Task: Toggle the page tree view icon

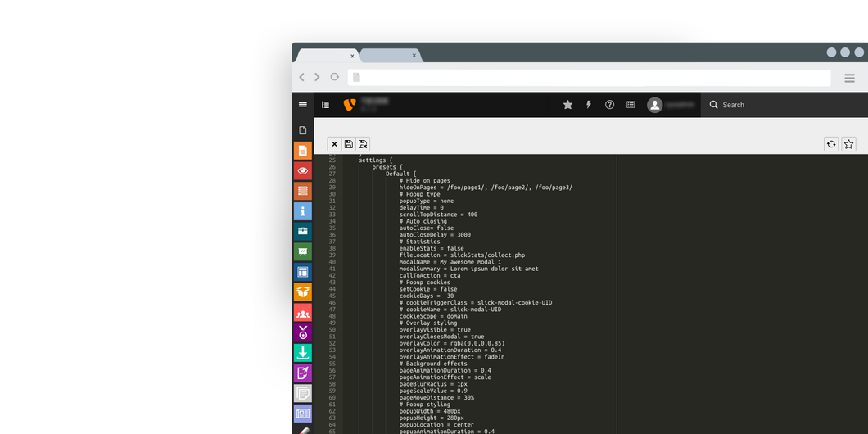Action: (x=325, y=105)
